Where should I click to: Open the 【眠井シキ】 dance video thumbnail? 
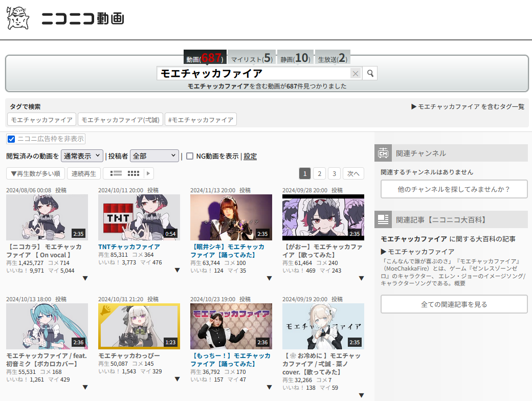[x=231, y=217]
